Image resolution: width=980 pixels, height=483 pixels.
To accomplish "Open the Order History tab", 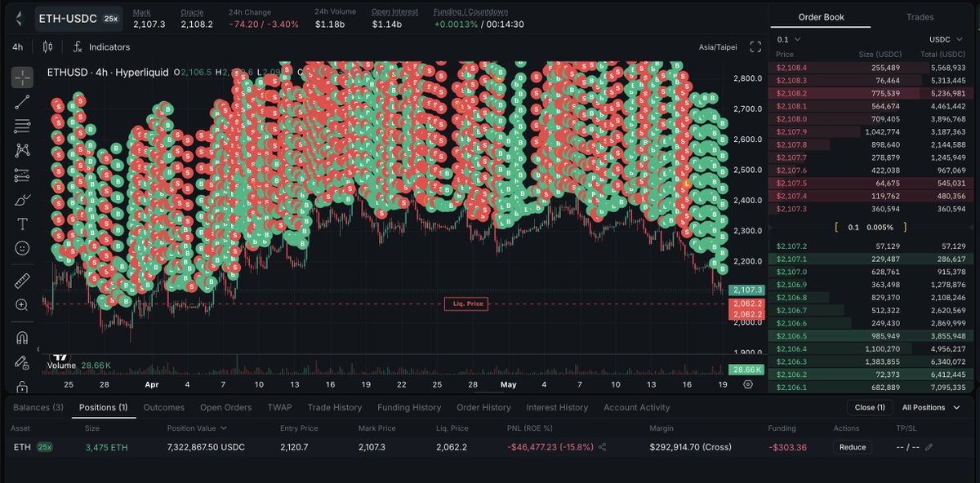I will (x=483, y=407).
